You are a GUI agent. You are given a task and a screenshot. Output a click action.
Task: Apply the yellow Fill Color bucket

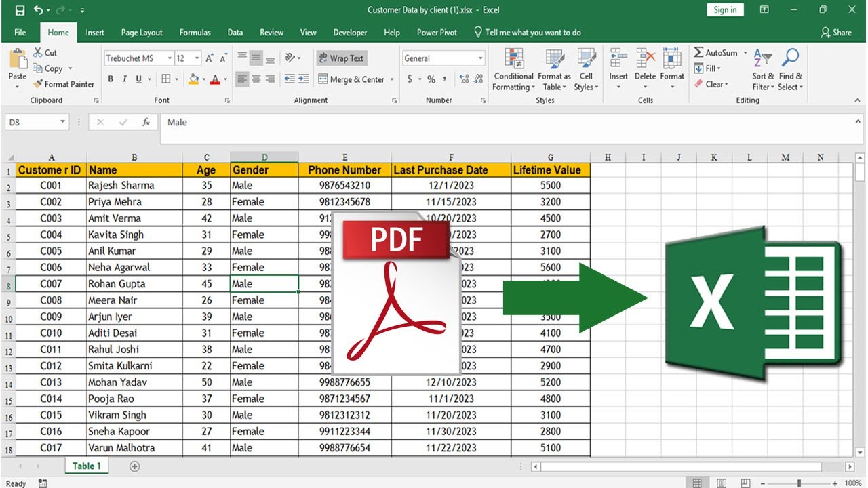[x=193, y=79]
